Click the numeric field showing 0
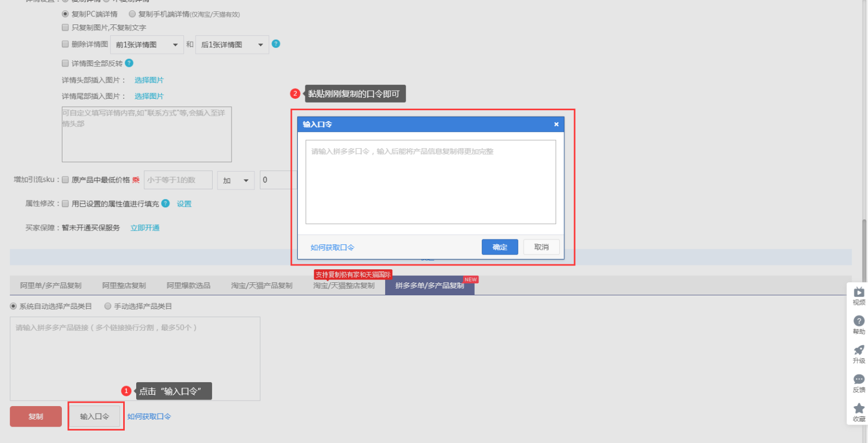Image resolution: width=868 pixels, height=443 pixels. pyautogui.click(x=277, y=180)
